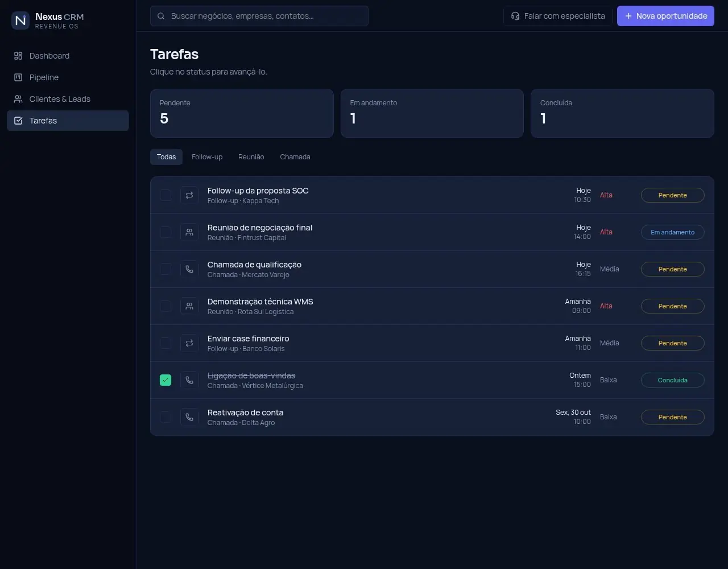Click the Pendente summary card
This screenshot has width=728, height=569.
coord(242,113)
